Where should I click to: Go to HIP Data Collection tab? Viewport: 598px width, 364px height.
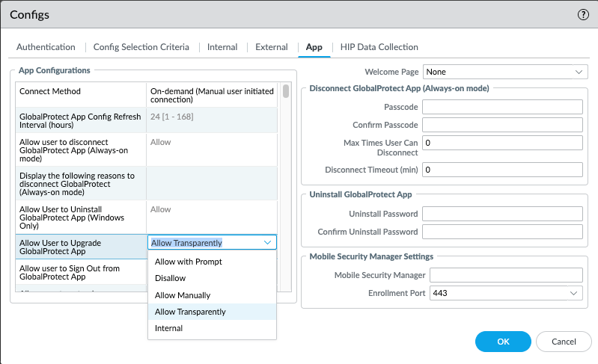click(379, 47)
